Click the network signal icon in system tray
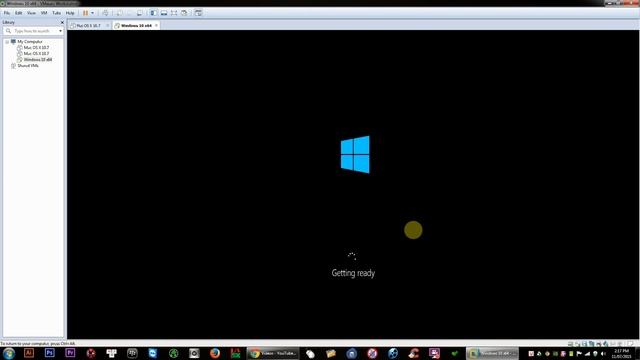The height and width of the screenshot is (360, 640). pyautogui.click(x=587, y=354)
